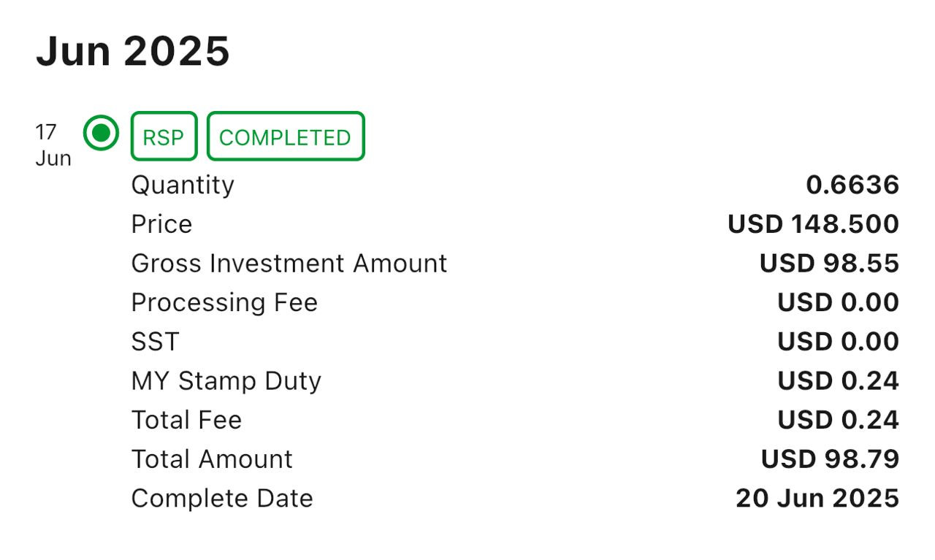Click the Complete Date label
Image resolution: width=935 pixels, height=560 pixels.
pyautogui.click(x=222, y=499)
